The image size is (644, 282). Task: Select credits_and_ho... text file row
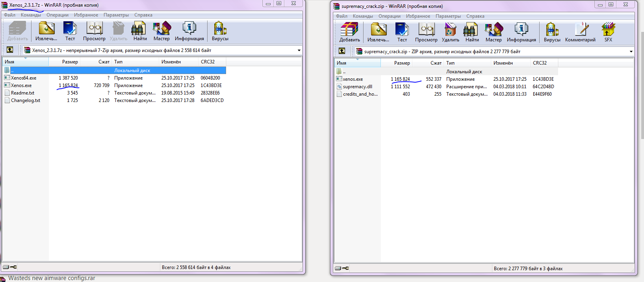pyautogui.click(x=447, y=94)
